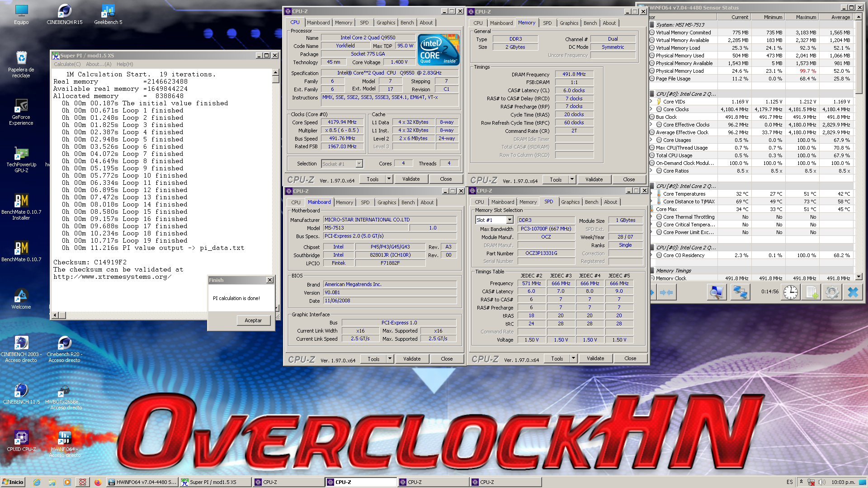Reset HWiNFO clock timer icon
This screenshot has width=868, height=488.
click(x=790, y=292)
